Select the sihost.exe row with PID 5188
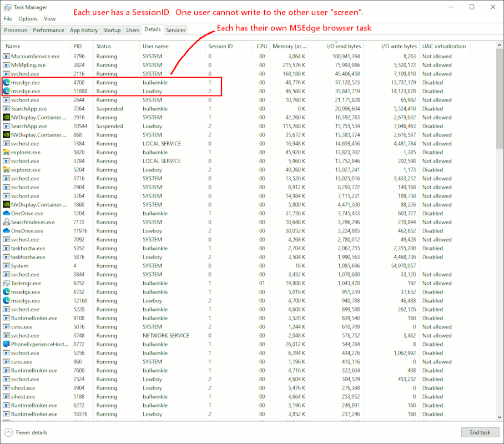The width and height of the screenshot is (504, 444). 236,396
